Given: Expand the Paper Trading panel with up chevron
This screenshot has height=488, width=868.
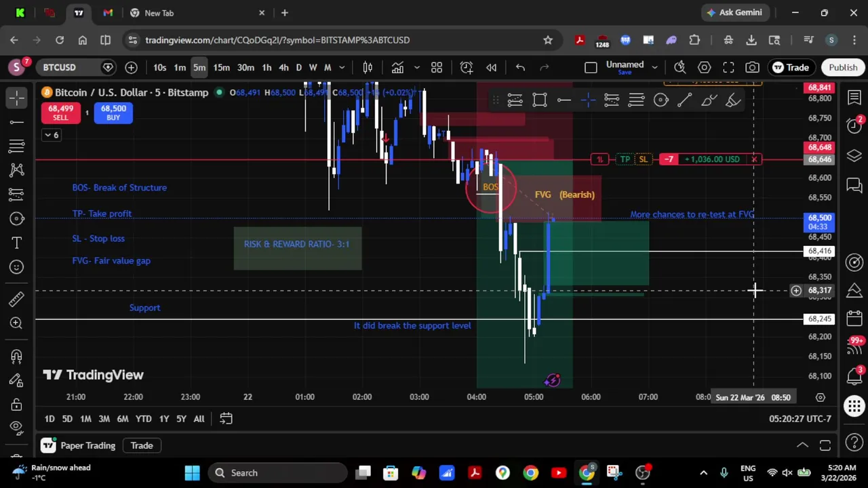Looking at the screenshot, I should 802,445.
